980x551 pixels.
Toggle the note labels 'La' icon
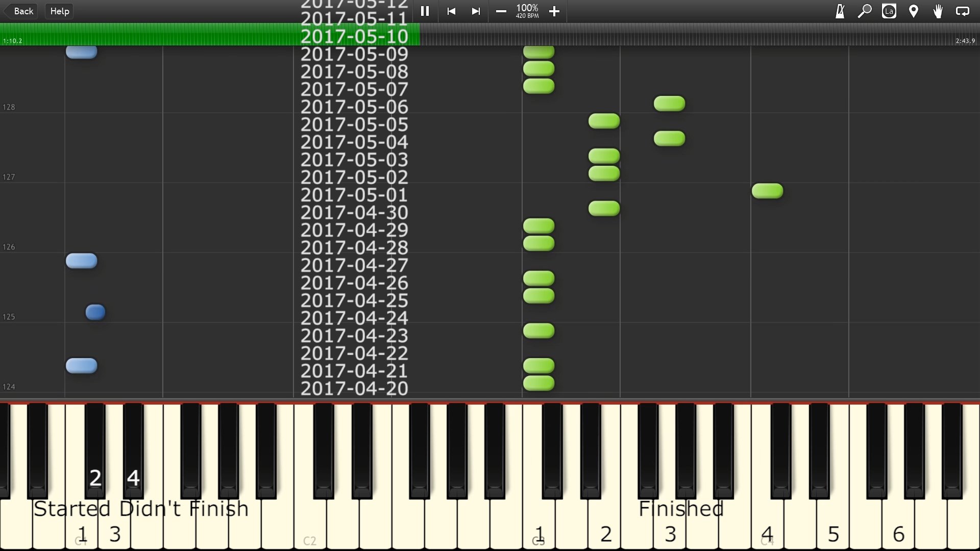(x=889, y=11)
